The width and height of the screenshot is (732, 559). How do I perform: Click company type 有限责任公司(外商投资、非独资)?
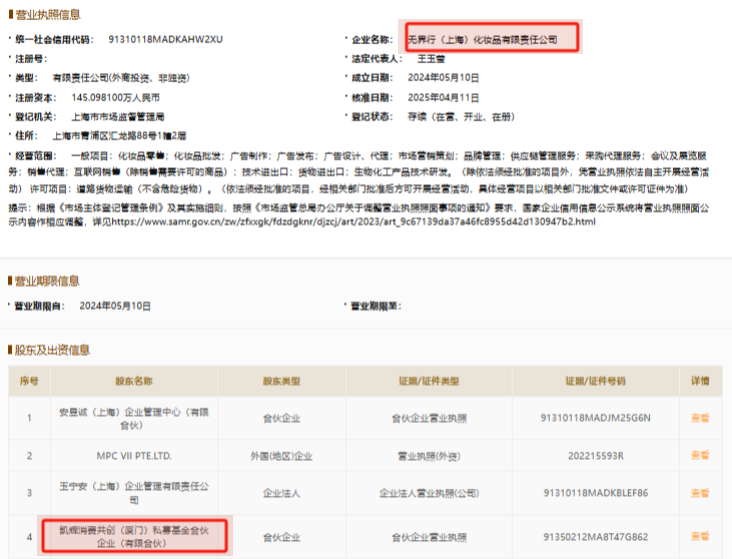coord(121,78)
